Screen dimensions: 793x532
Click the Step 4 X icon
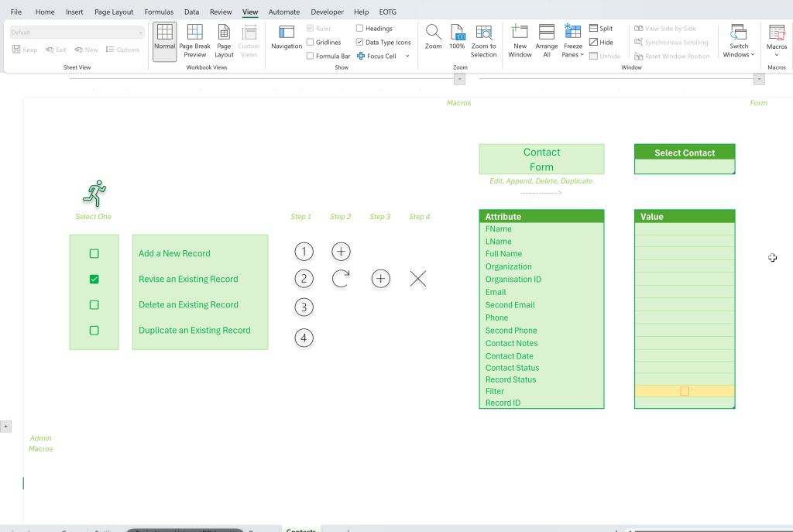point(417,279)
